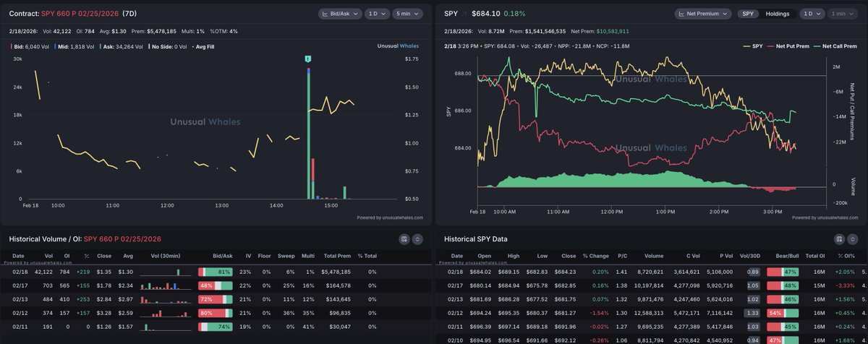The image size is (868, 344).
Task: Select the SPY segment toggle
Action: [748, 14]
